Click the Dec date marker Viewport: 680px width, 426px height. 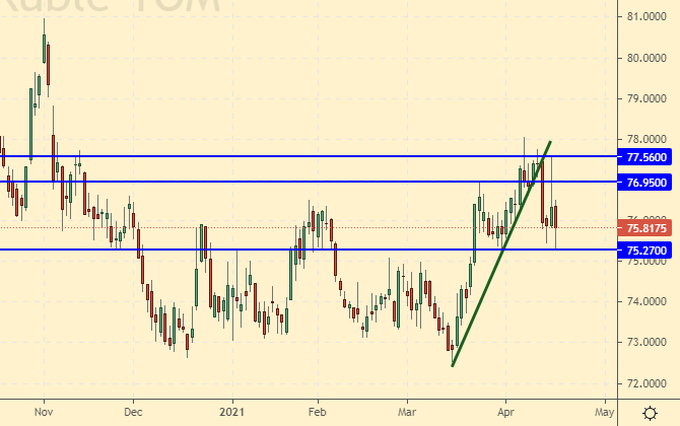pyautogui.click(x=134, y=410)
